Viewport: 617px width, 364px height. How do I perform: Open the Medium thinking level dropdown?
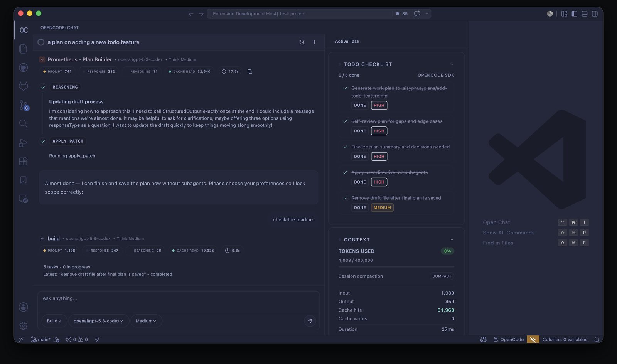[146, 321]
